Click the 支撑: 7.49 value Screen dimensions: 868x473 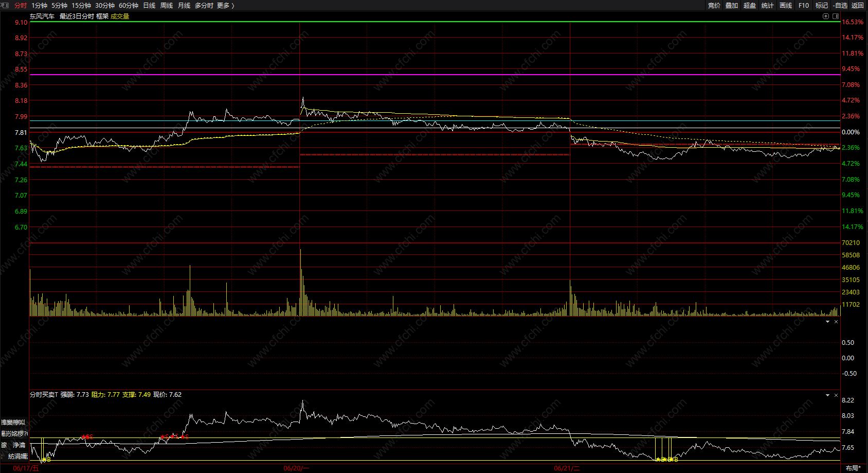click(x=136, y=395)
